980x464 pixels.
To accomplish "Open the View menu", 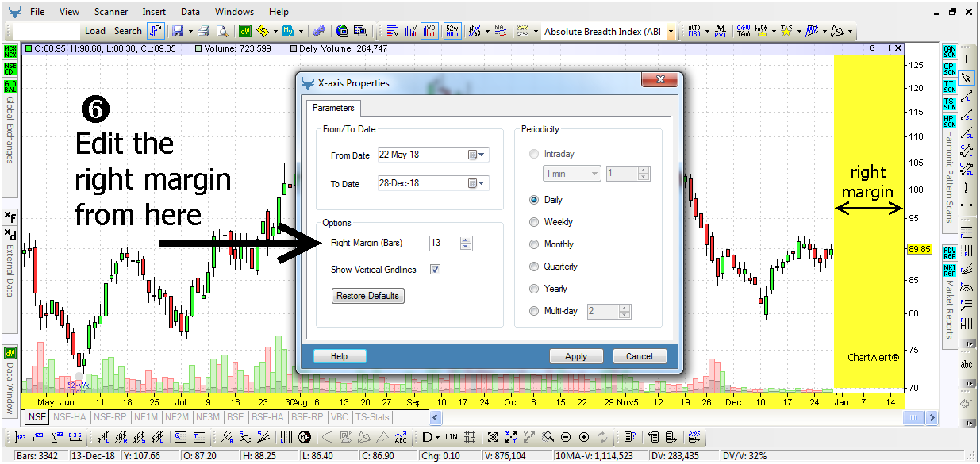I will (70, 12).
